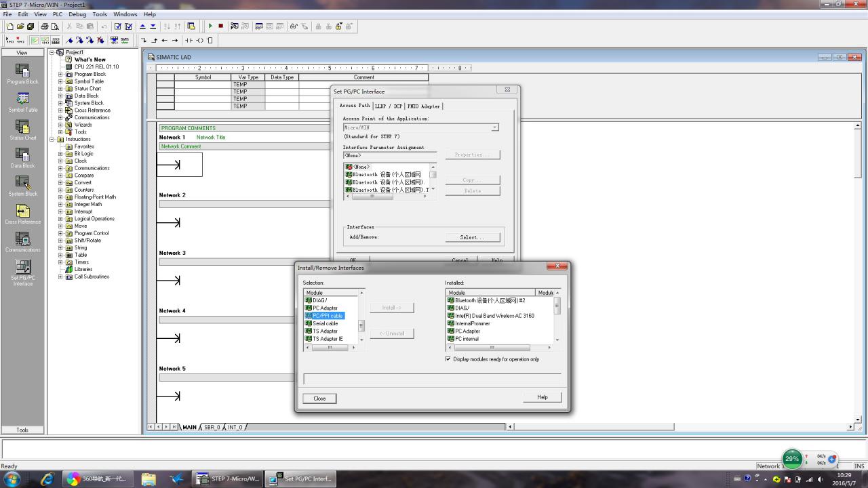Click the Print toolbar icon
This screenshot has height=488, width=868.
click(x=45, y=26)
